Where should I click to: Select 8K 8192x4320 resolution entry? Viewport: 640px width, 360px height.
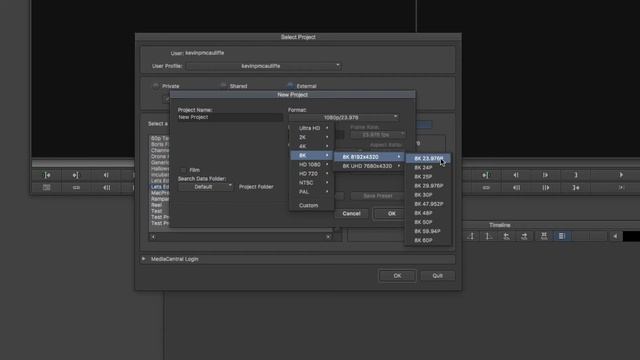tap(369, 157)
